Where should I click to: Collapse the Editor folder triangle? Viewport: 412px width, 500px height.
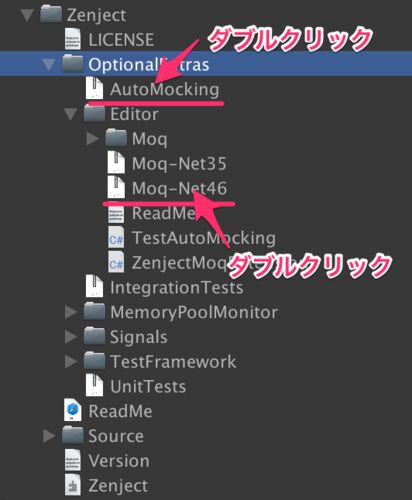pyautogui.click(x=71, y=114)
